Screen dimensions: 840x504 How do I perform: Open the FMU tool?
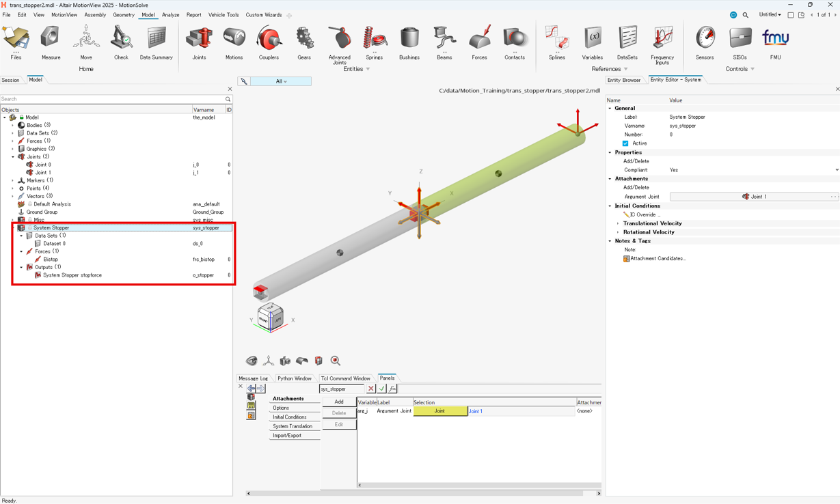(775, 42)
